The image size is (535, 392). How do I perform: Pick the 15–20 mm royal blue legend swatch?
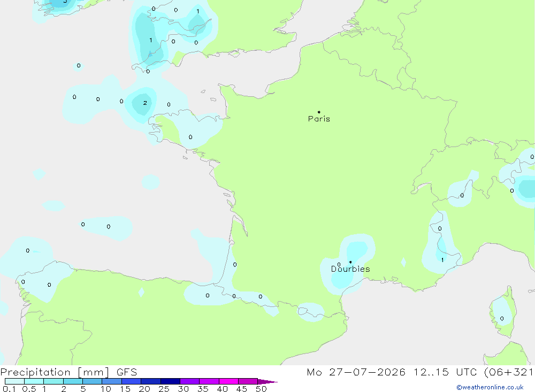[132, 381]
